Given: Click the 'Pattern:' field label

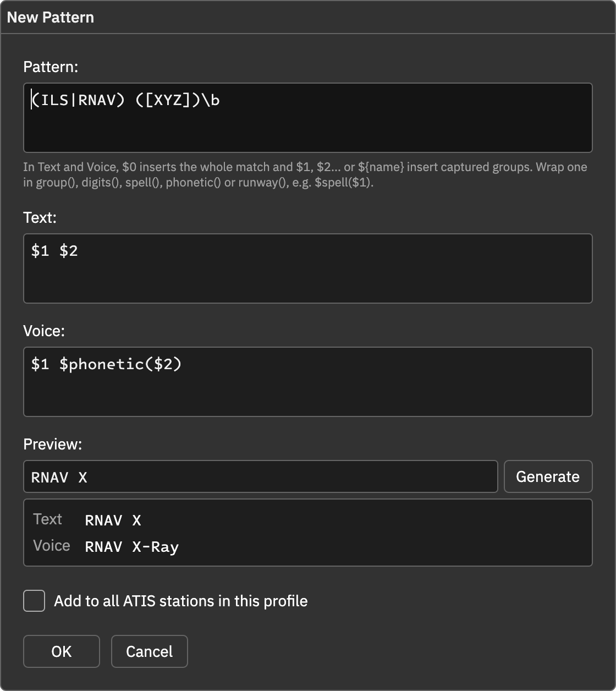Looking at the screenshot, I should pyautogui.click(x=51, y=67).
